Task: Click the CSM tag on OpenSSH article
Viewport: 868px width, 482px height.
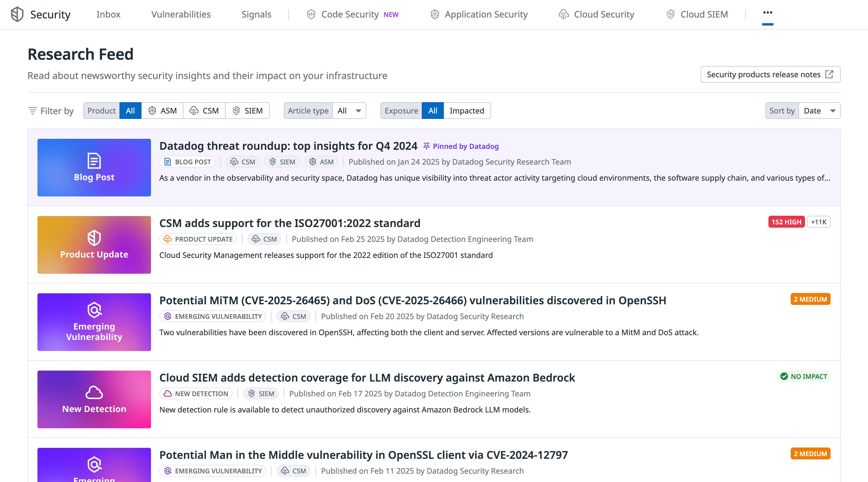Action: point(293,316)
